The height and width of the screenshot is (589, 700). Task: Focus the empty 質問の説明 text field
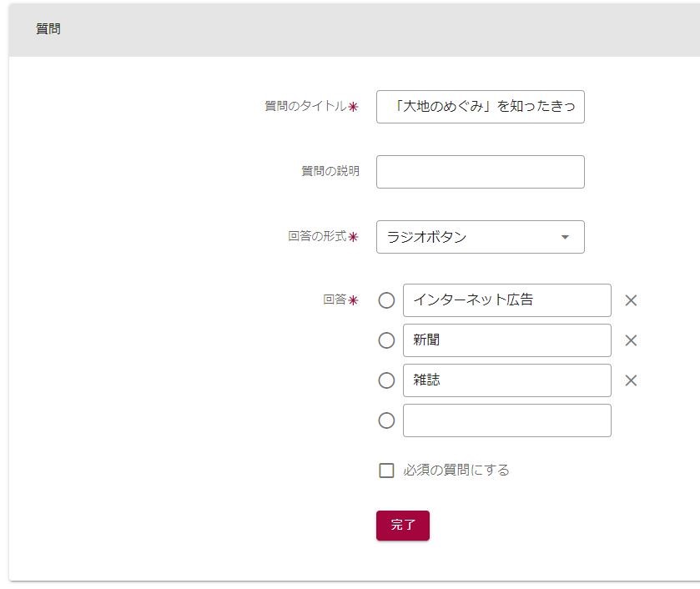coord(480,172)
